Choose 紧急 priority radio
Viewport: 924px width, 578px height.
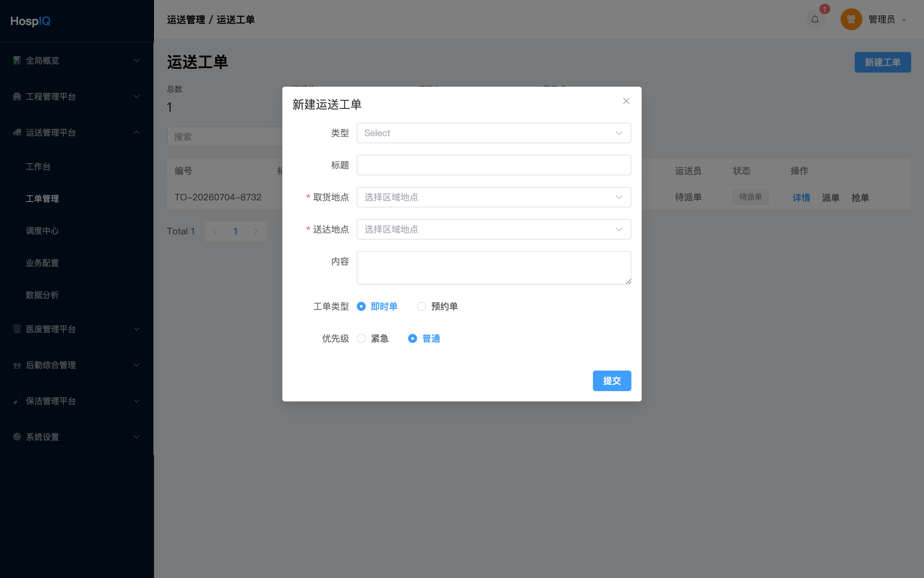tap(373, 338)
